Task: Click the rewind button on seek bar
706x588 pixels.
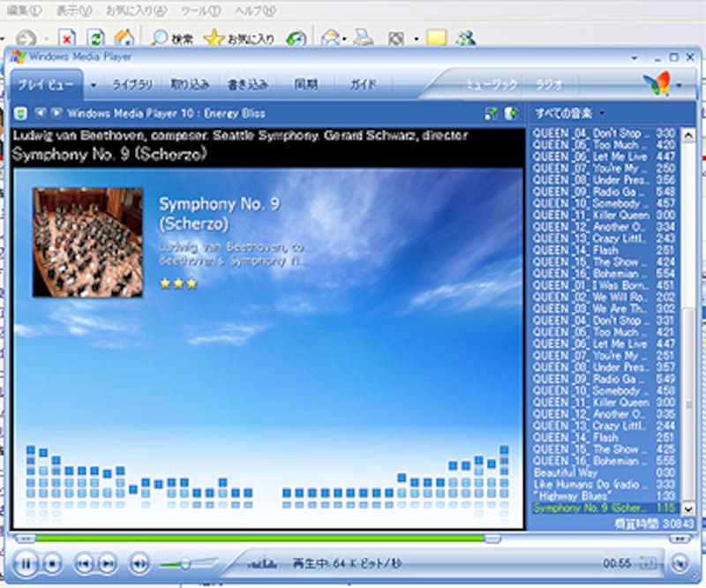Action: point(26,539)
